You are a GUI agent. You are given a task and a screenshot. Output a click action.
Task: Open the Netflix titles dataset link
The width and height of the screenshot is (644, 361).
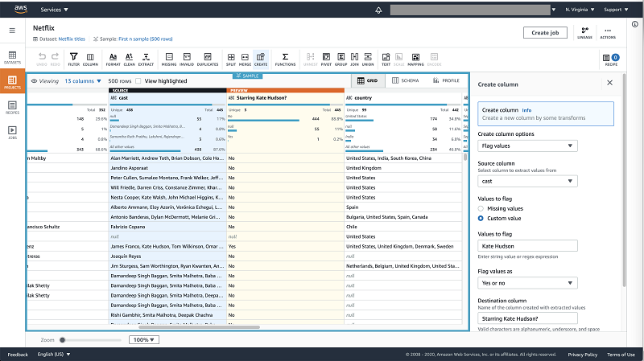click(72, 39)
